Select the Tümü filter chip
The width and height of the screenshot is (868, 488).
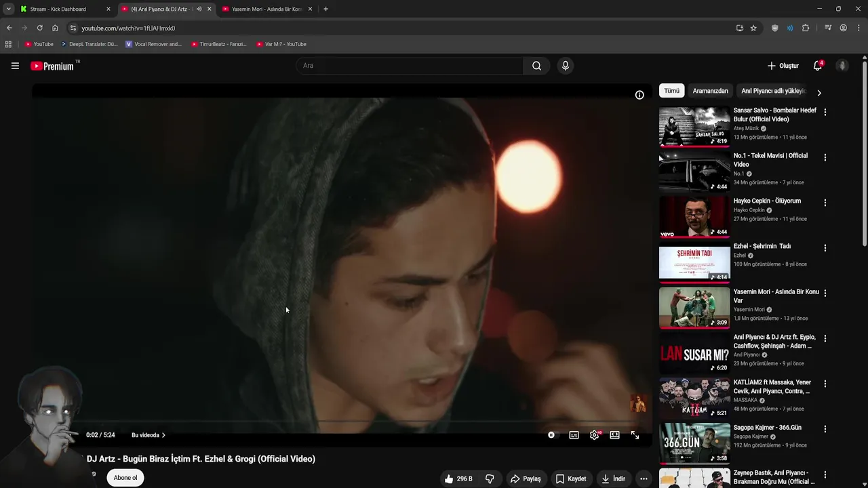(x=671, y=91)
